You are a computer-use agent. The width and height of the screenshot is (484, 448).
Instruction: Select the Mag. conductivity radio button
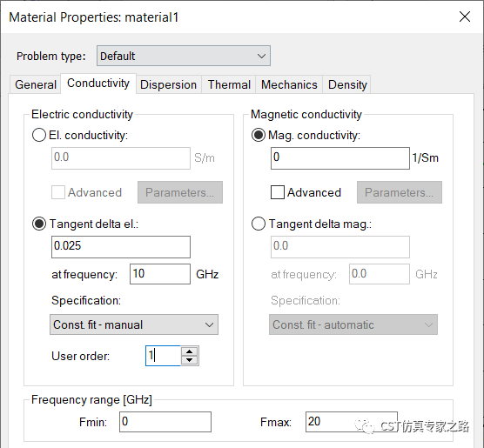259,135
